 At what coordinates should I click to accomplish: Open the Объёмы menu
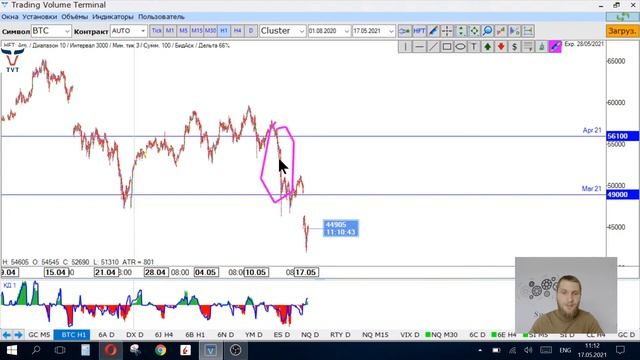point(75,17)
